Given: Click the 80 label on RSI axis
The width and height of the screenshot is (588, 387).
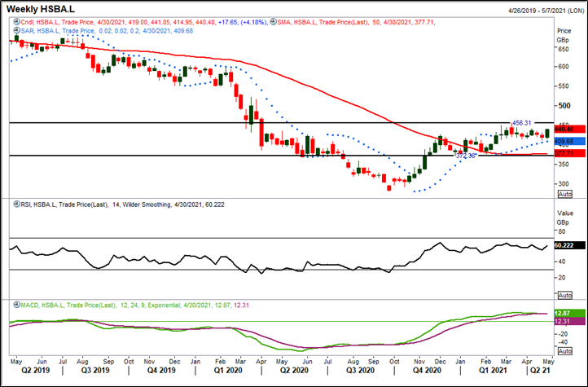Looking at the screenshot, I should (x=561, y=231).
